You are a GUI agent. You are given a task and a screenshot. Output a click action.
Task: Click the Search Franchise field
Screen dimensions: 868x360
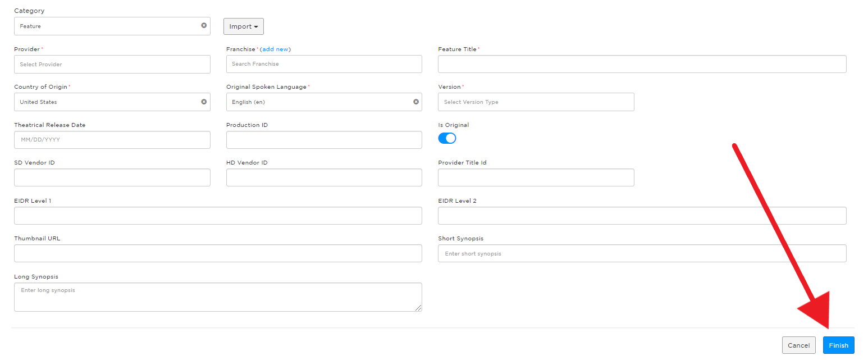tap(324, 64)
